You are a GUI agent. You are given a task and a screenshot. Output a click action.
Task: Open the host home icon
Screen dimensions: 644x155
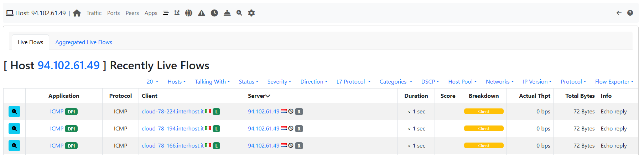coord(77,13)
